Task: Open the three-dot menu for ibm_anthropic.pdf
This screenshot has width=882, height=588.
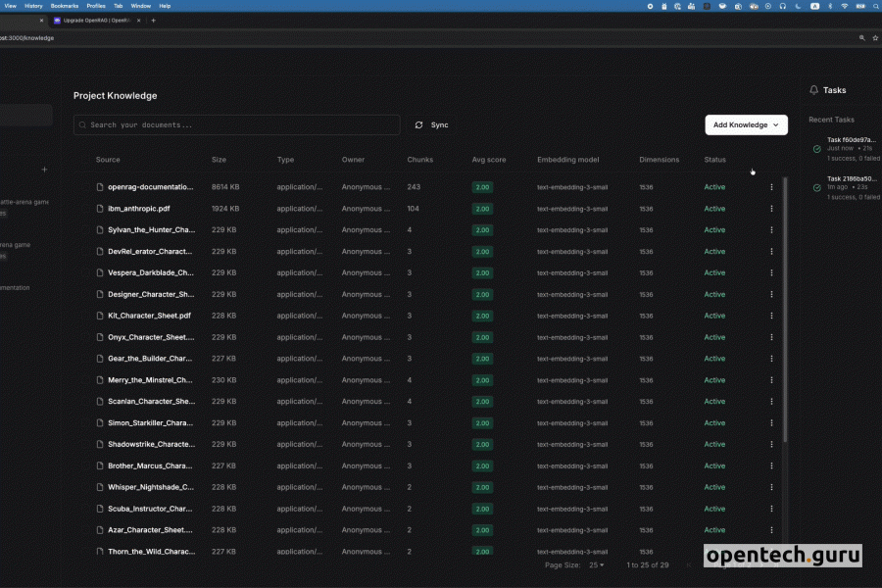Action: (x=771, y=209)
